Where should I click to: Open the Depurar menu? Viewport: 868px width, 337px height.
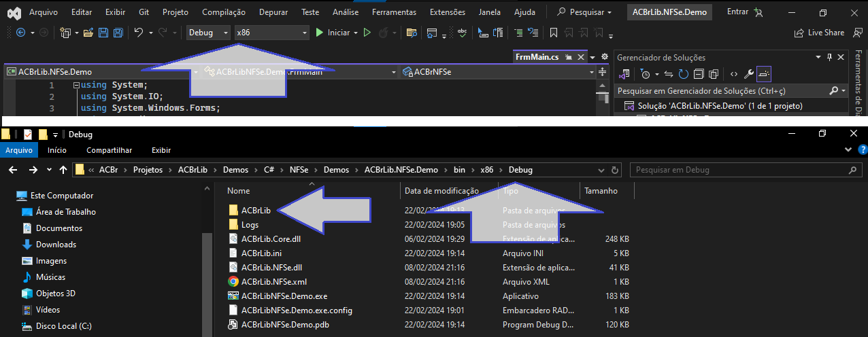click(273, 12)
